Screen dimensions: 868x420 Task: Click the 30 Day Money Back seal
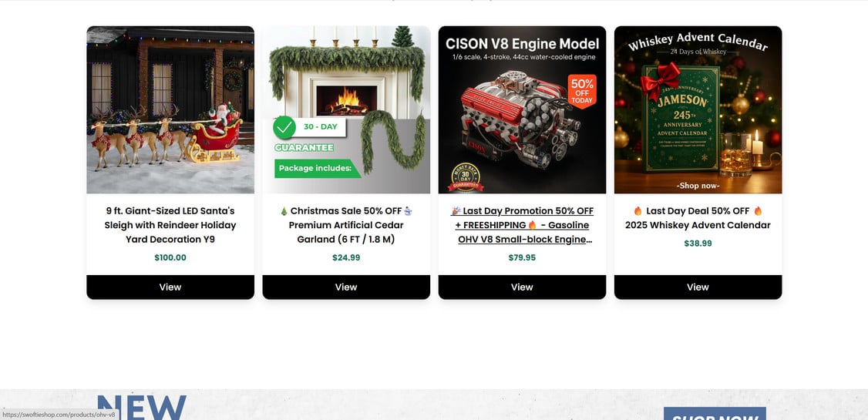[466, 177]
